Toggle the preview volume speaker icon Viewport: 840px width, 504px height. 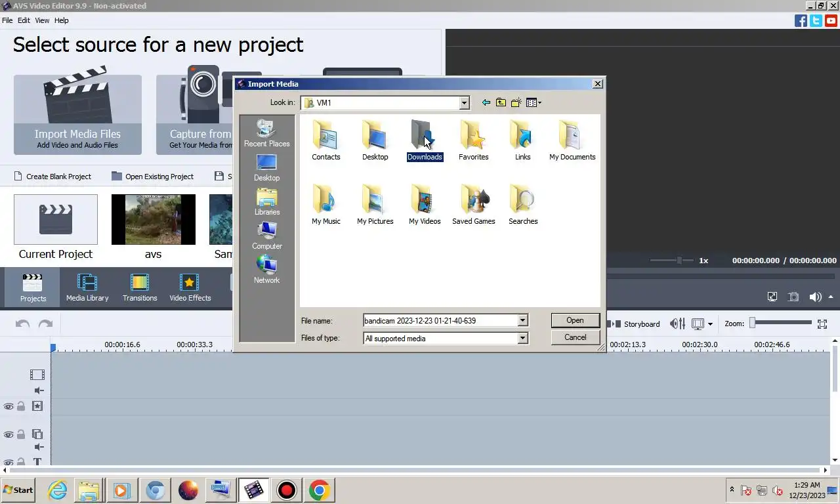[x=815, y=297]
